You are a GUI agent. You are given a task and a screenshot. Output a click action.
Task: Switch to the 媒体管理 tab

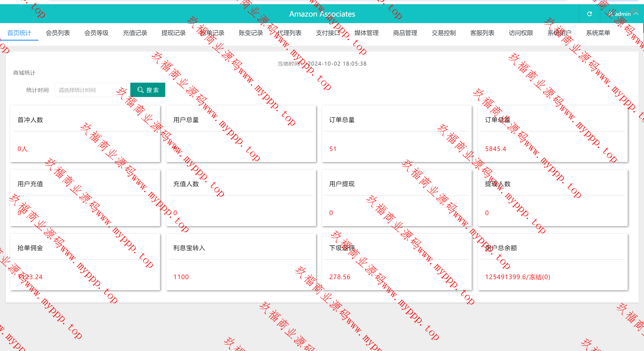[x=366, y=33]
